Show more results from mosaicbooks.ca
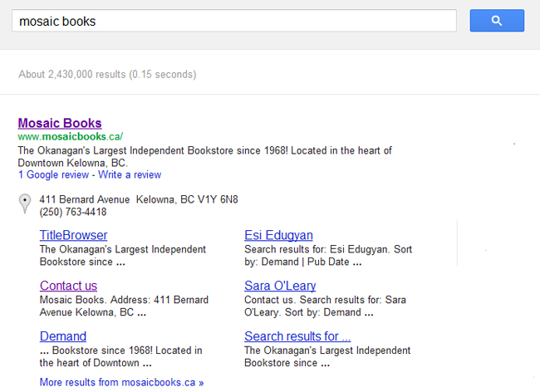The image size is (540, 392). tap(121, 383)
